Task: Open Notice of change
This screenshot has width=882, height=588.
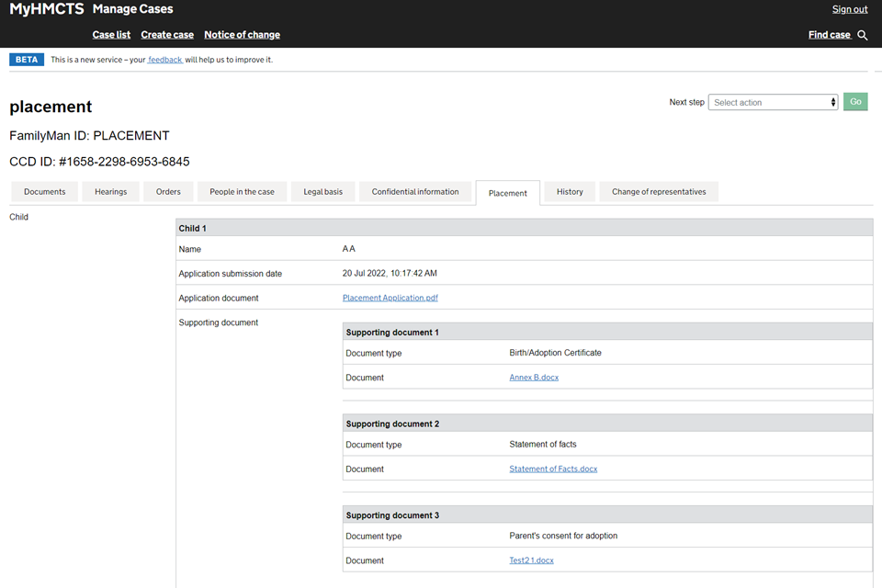Action: coord(242,35)
